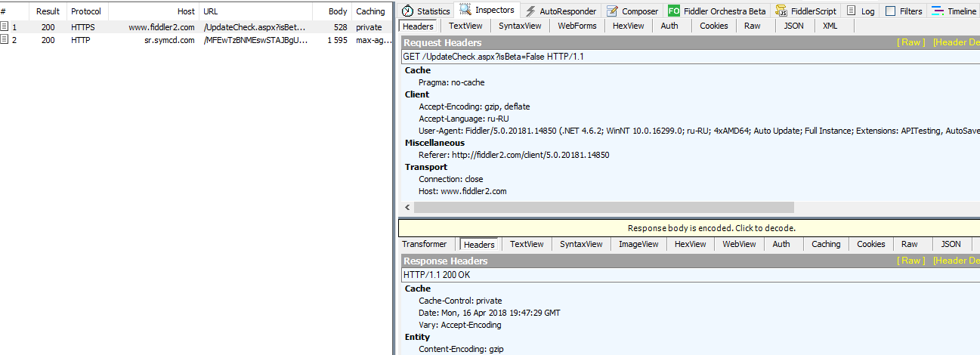Select response TextView inspector tab
Image resolution: width=980 pixels, height=355 pixels.
pyautogui.click(x=527, y=244)
